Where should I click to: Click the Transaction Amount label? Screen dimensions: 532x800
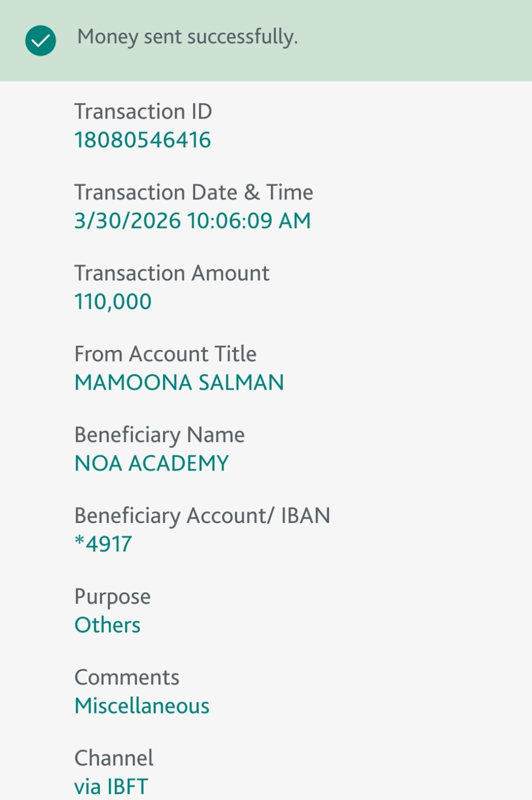171,273
